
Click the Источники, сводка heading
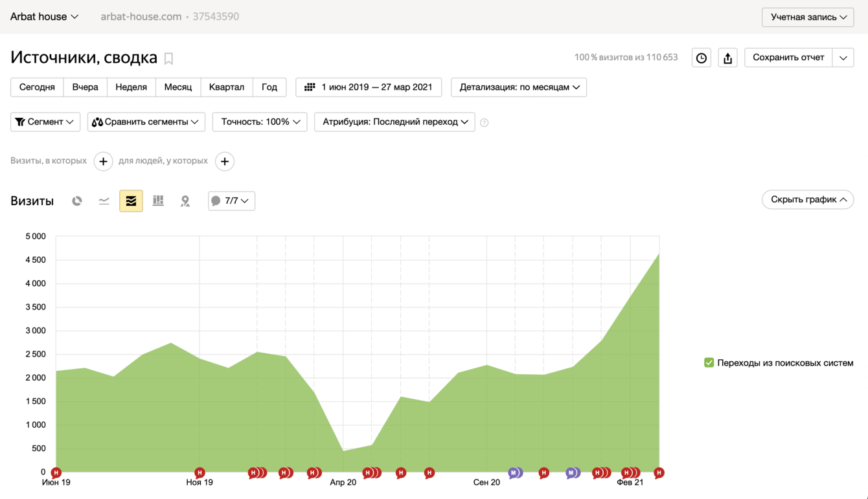pos(84,58)
